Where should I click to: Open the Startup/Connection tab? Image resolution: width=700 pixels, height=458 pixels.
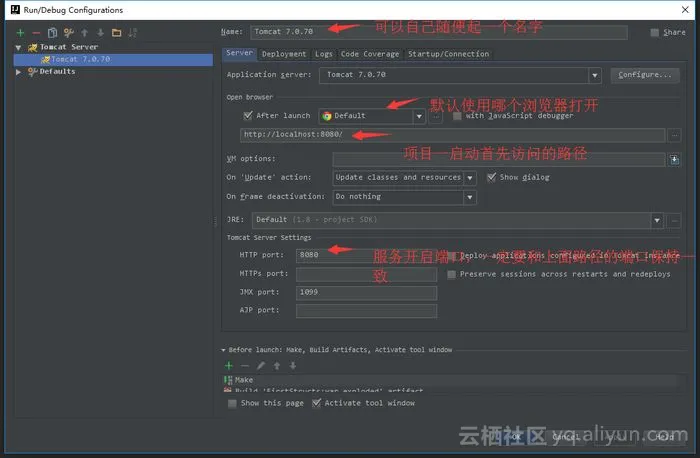point(448,54)
